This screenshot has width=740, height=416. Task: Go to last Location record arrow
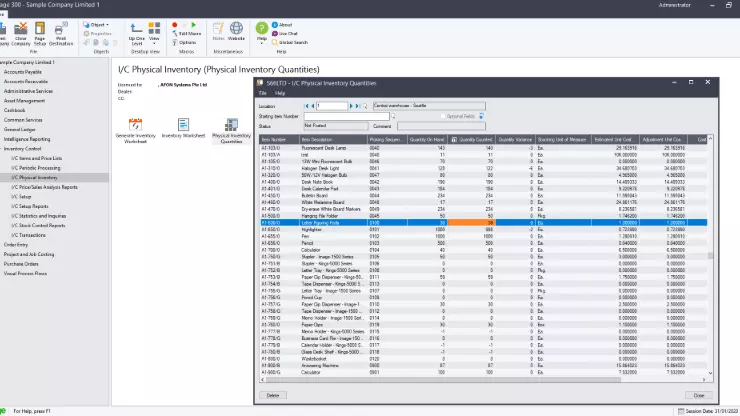[357, 106]
